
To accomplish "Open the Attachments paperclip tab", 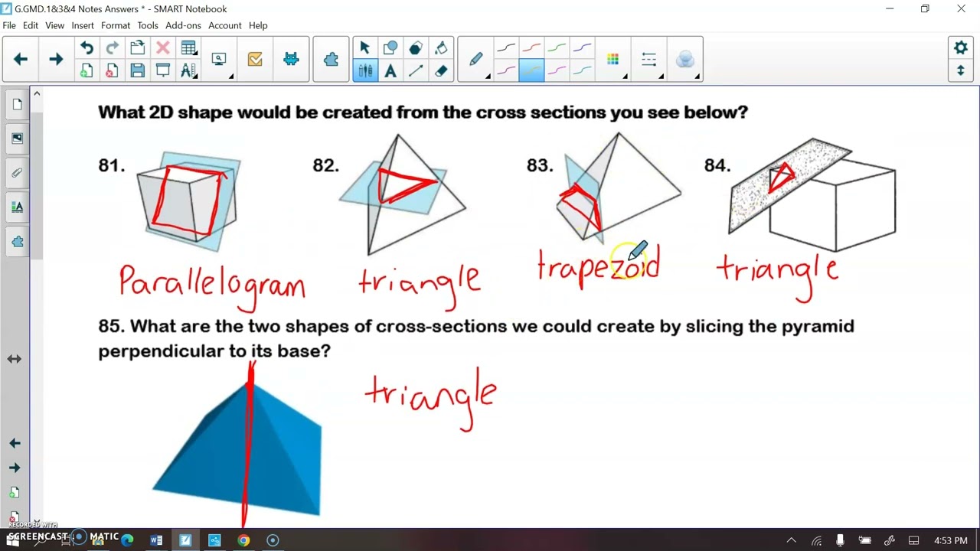I will (x=17, y=173).
